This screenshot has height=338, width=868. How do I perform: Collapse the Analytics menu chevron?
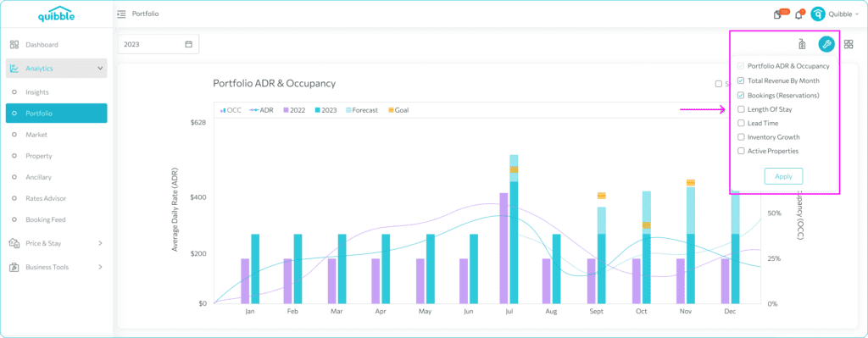(100, 69)
